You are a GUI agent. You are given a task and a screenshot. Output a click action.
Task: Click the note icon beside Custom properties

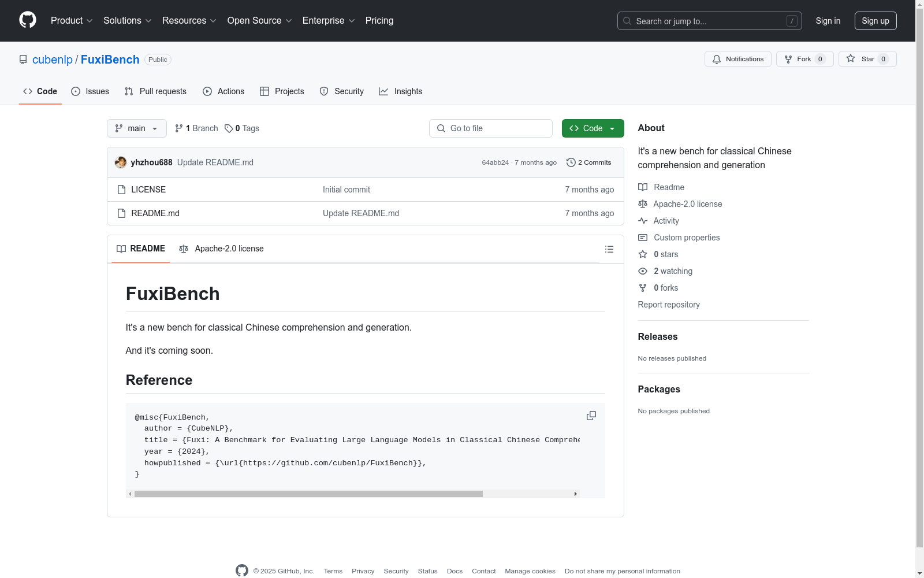pyautogui.click(x=643, y=238)
